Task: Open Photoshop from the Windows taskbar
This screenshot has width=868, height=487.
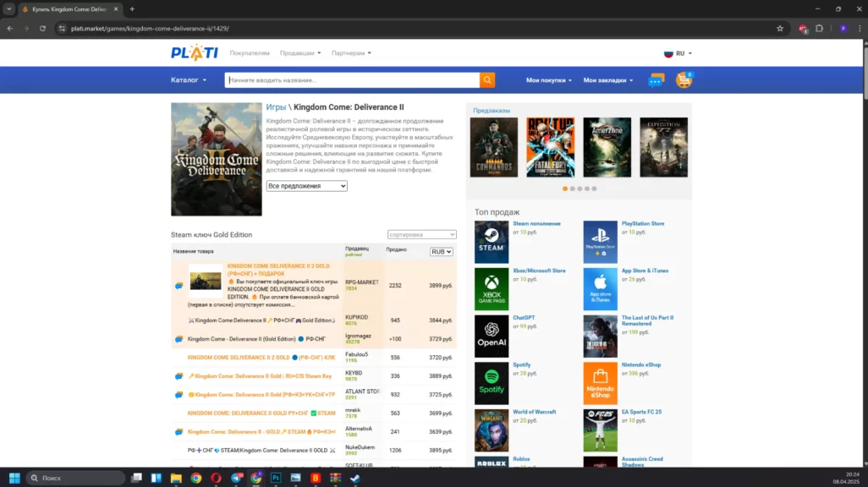Action: click(x=276, y=478)
